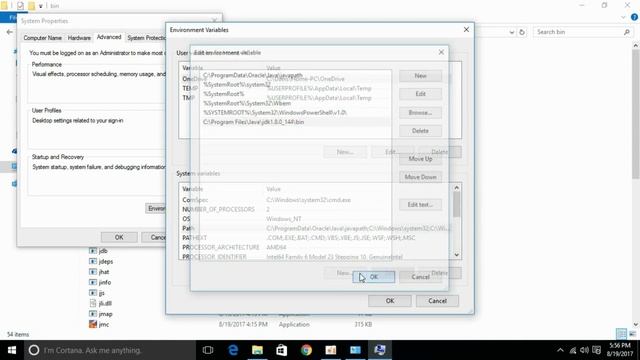This screenshot has width=640, height=360.
Task: Switch to large icons view in Explorer
Action: [632, 334]
